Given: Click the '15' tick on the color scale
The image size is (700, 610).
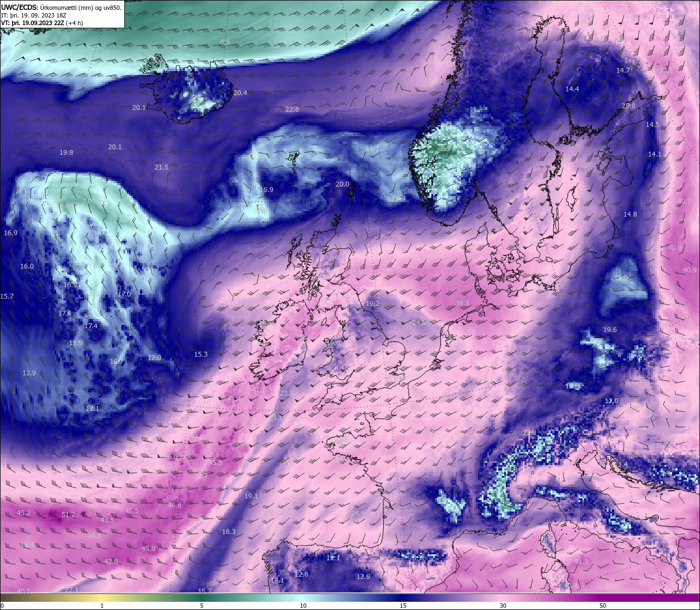Looking at the screenshot, I should [403, 606].
